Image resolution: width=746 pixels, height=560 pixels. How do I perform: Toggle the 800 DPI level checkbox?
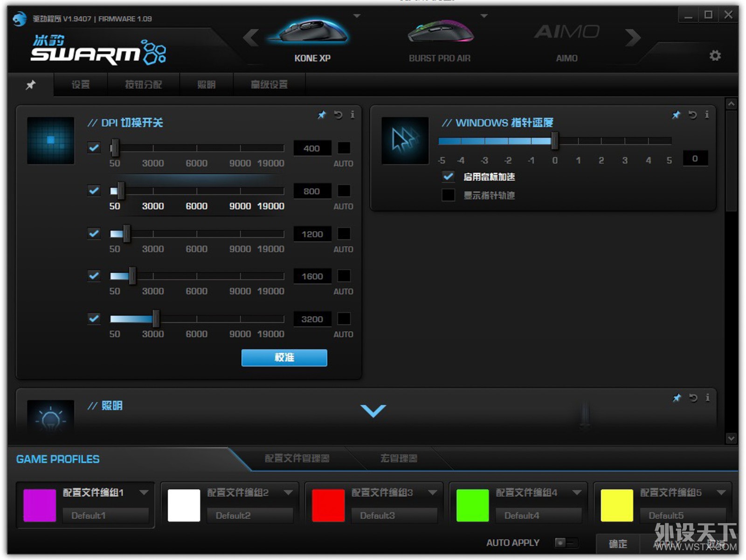click(x=94, y=191)
